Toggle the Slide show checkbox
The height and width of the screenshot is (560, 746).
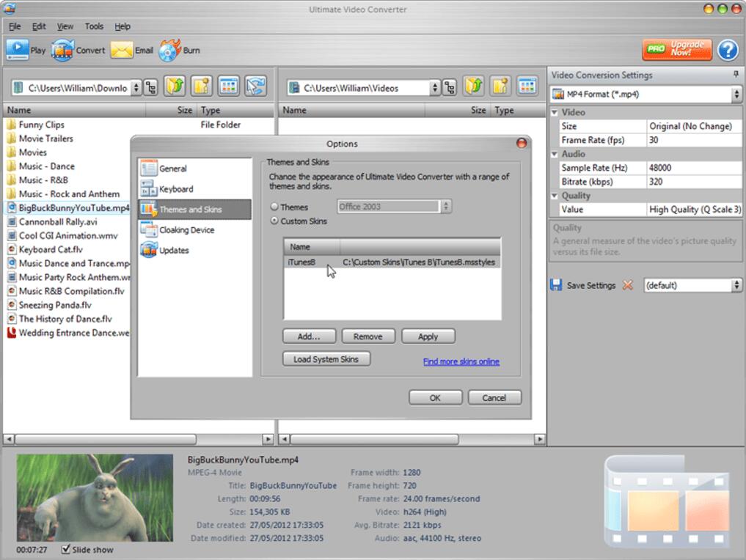coord(66,549)
